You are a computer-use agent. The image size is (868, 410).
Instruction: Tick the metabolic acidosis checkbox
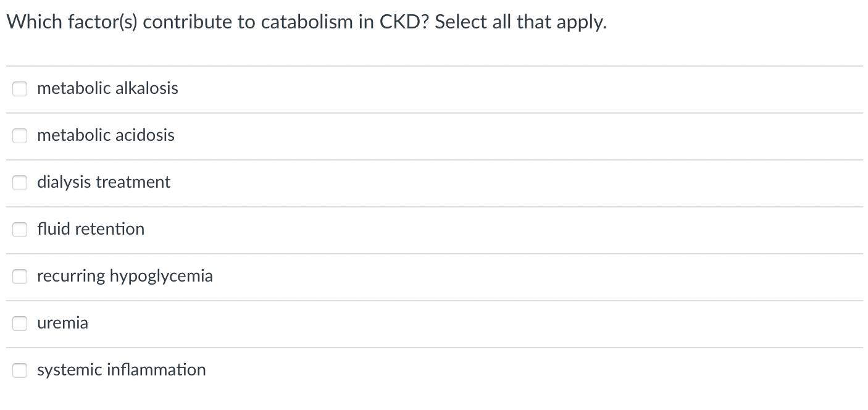point(20,136)
